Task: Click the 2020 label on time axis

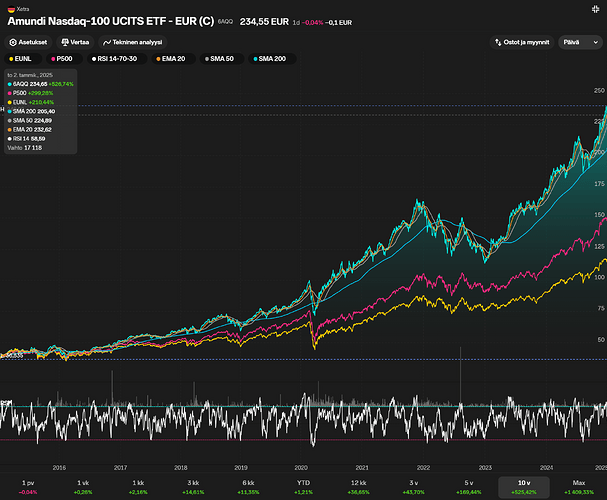Action: tap(301, 467)
